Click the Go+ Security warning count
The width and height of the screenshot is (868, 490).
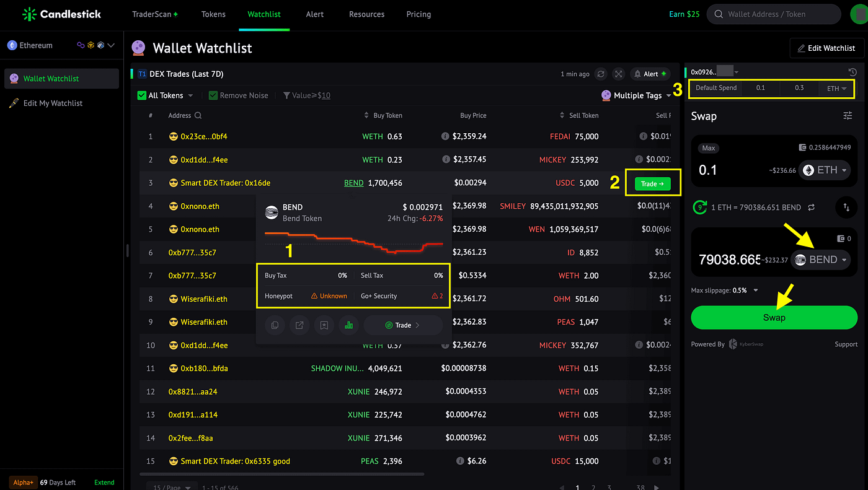pyautogui.click(x=437, y=296)
